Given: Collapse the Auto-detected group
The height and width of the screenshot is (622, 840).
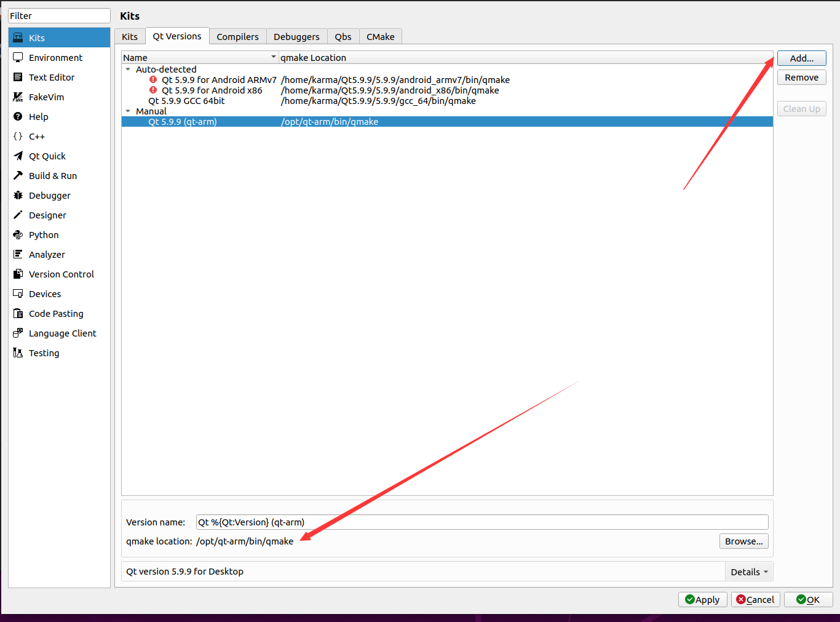Looking at the screenshot, I should coord(128,69).
